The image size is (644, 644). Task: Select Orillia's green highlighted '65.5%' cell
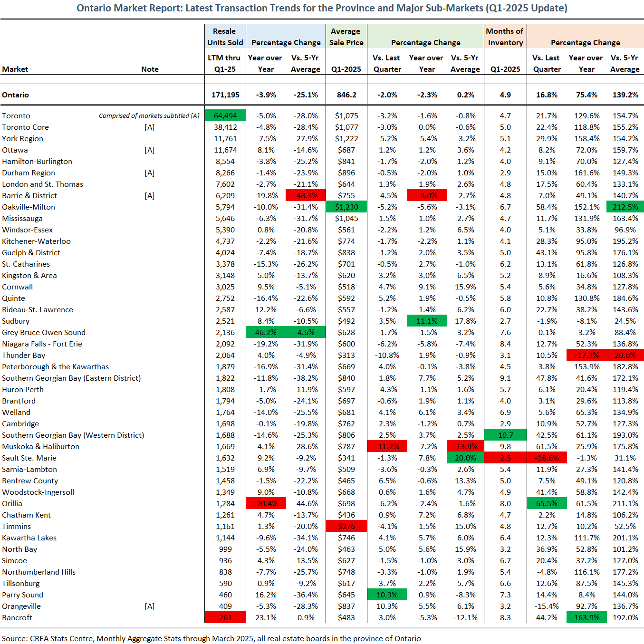tap(547, 503)
